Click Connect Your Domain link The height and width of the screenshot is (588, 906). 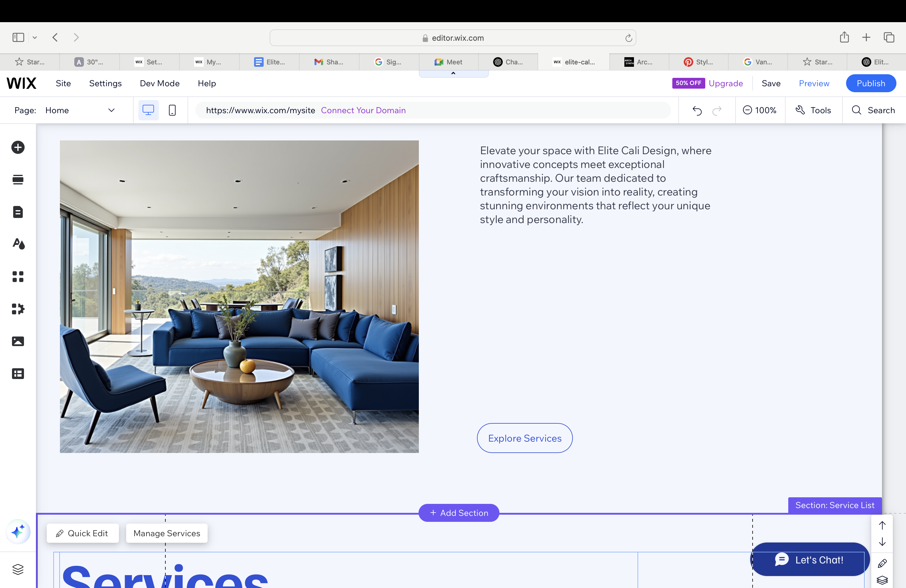363,110
